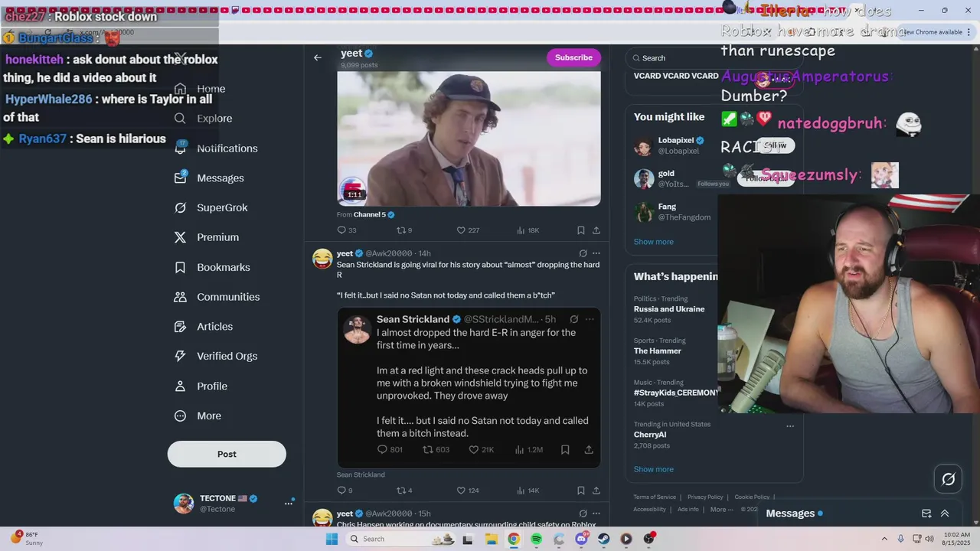Open the Cookie Policy footer link
The width and height of the screenshot is (980, 551).
coord(752,497)
